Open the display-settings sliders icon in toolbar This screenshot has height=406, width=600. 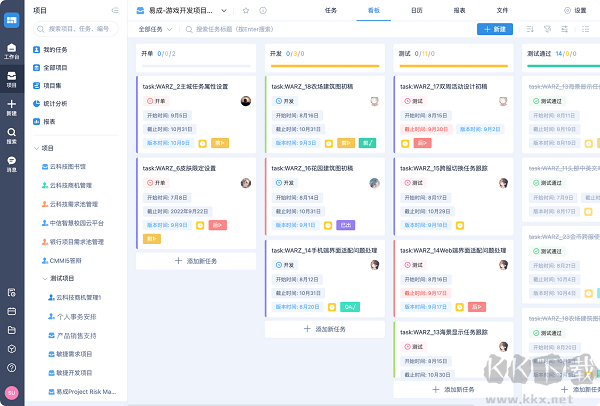click(x=564, y=29)
